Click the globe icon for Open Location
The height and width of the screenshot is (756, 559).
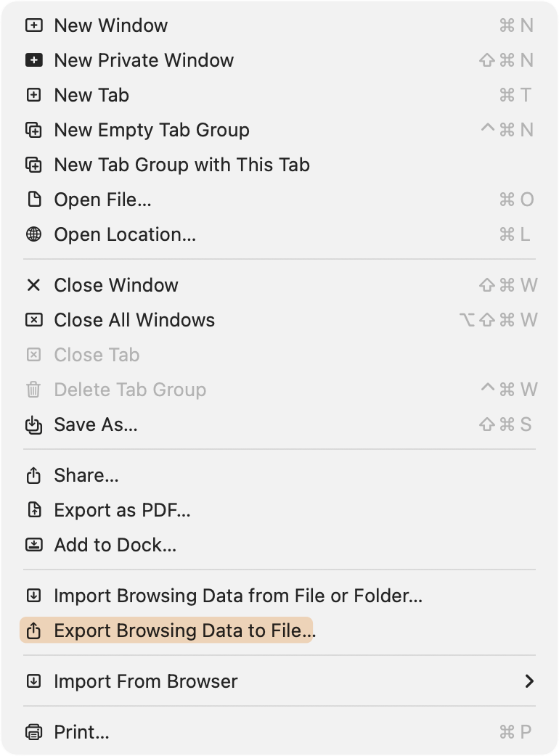click(33, 234)
